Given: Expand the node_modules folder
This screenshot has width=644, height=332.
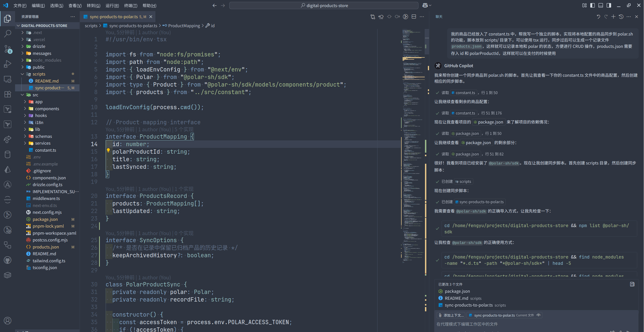Looking at the screenshot, I should [47, 60].
